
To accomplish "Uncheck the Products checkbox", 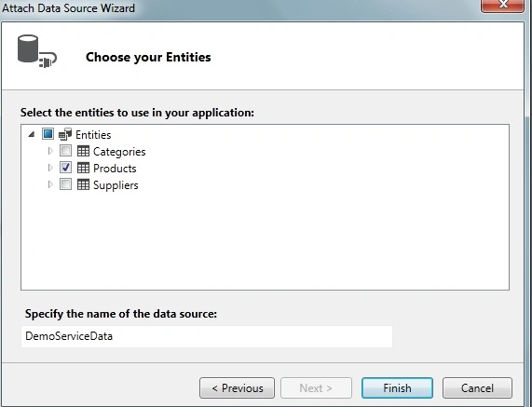I will tap(65, 168).
